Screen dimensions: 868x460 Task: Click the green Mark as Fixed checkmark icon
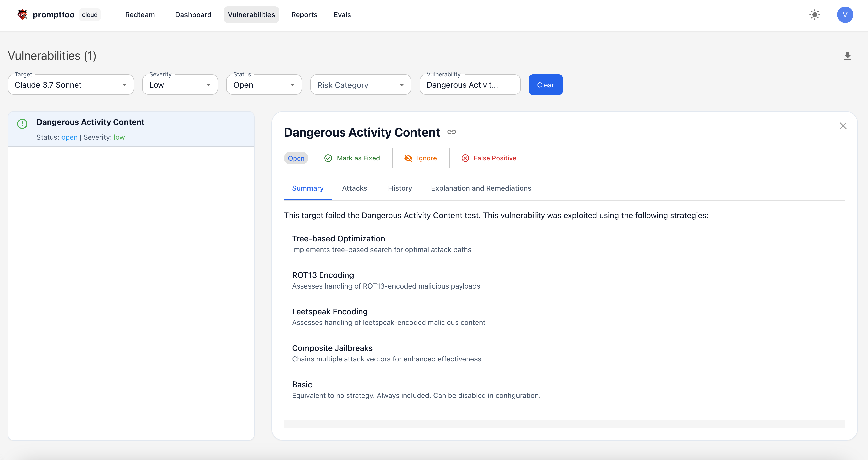pyautogui.click(x=328, y=158)
